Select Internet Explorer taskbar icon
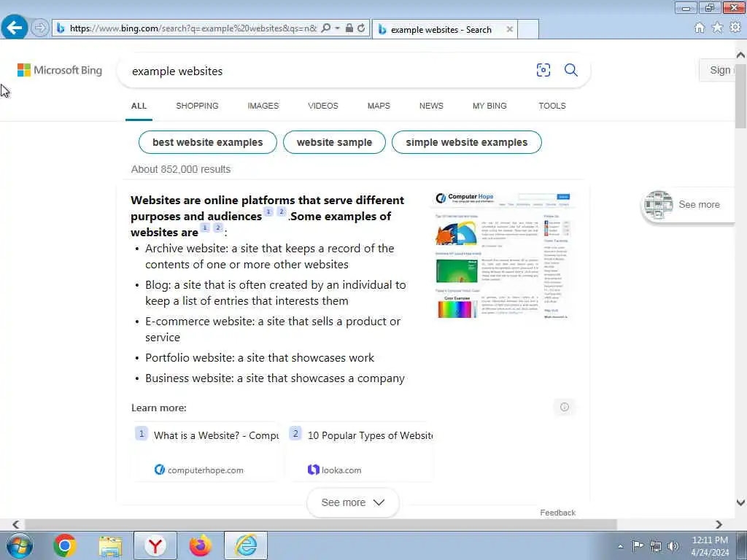This screenshot has width=747, height=560. pyautogui.click(x=246, y=545)
